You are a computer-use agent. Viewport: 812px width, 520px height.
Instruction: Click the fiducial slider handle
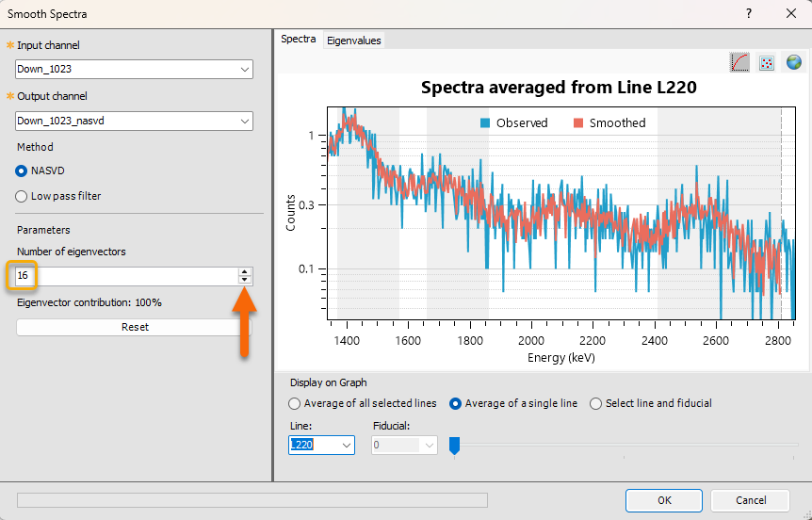tap(454, 446)
